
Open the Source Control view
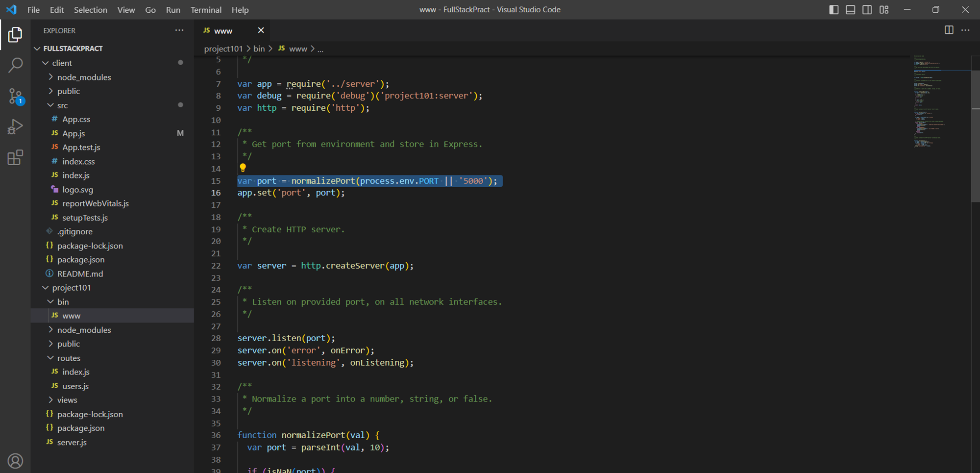(15, 96)
